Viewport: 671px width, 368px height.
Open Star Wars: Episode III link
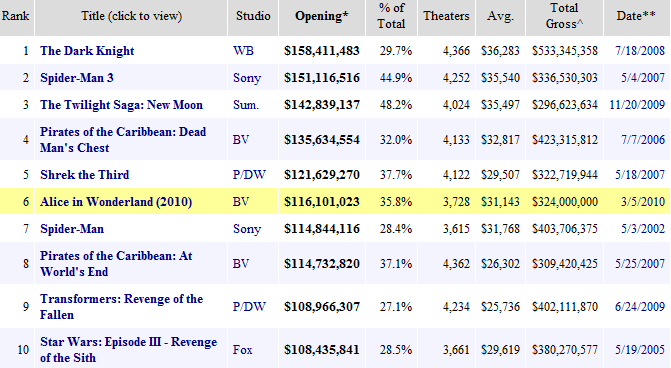coord(128,350)
